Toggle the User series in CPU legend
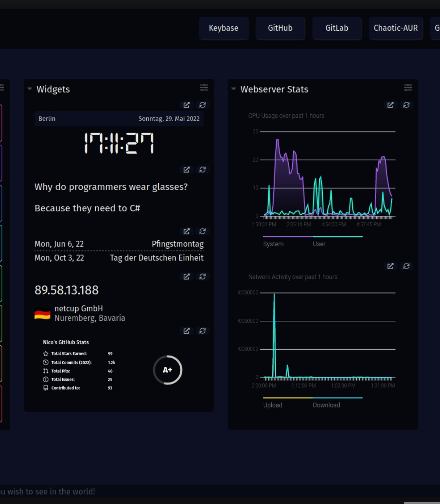The height and width of the screenshot is (504, 440). (x=319, y=244)
